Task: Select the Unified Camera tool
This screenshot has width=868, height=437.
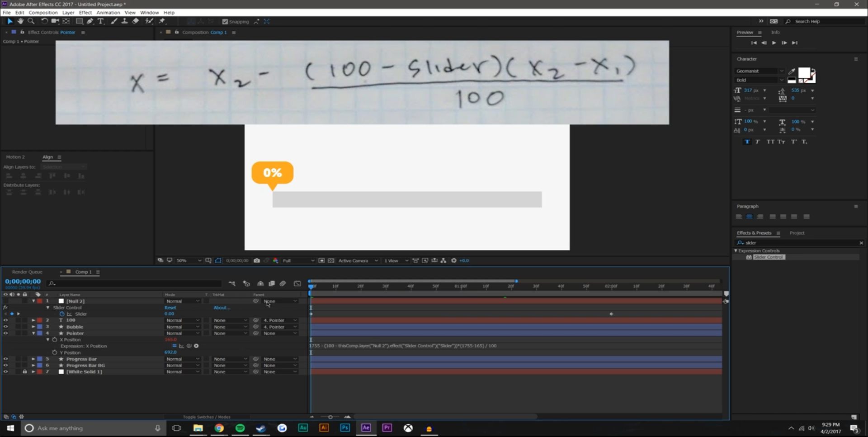Action: point(55,21)
